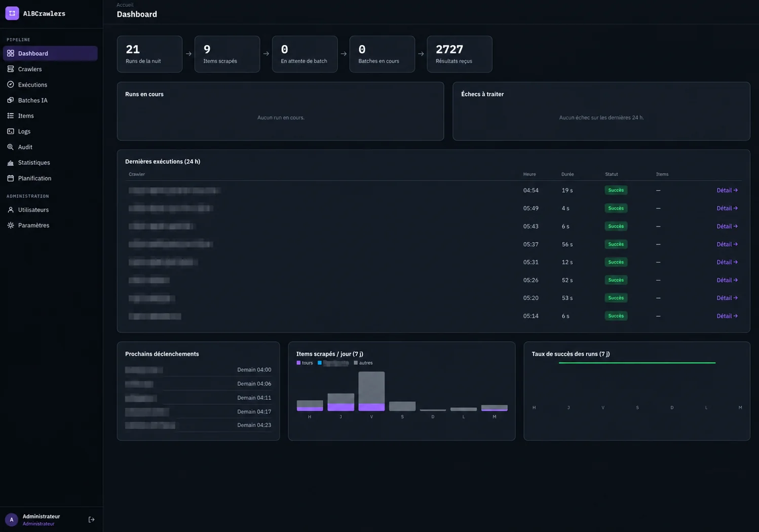Click the 'Heure' column header
This screenshot has width=759, height=532.
click(529, 174)
